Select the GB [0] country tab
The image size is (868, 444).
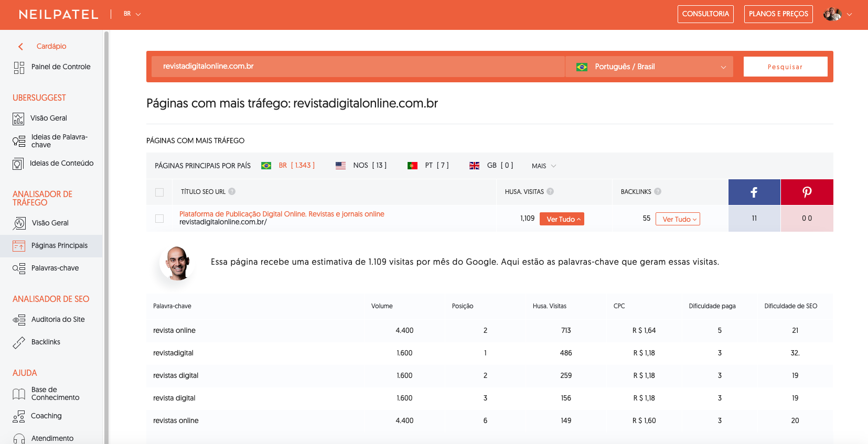pos(491,166)
